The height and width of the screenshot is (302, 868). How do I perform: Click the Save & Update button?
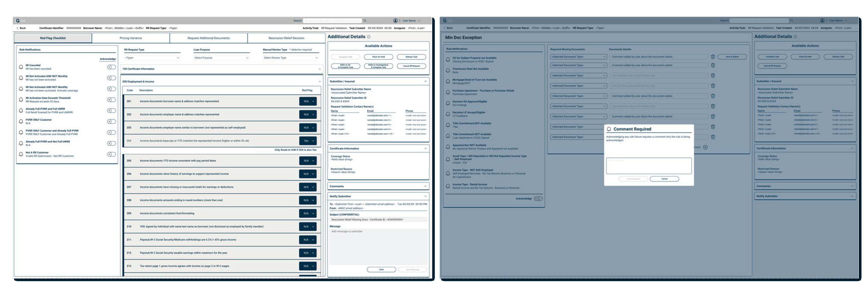point(732,57)
